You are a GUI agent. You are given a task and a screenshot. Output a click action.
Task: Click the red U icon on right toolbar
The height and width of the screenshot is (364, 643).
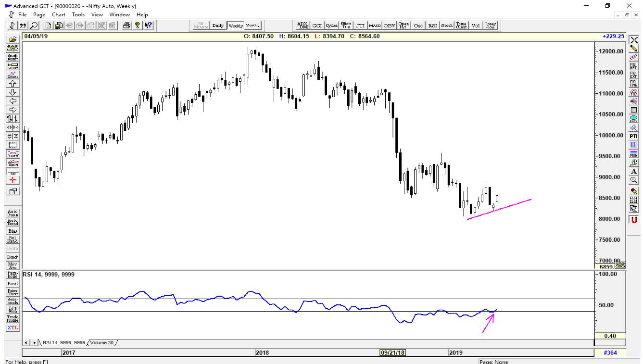634,219
